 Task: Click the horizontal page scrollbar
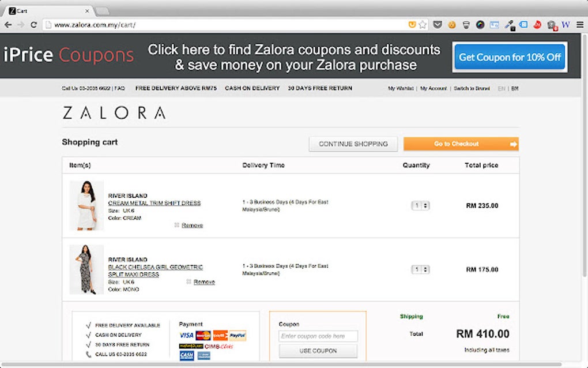(x=281, y=364)
